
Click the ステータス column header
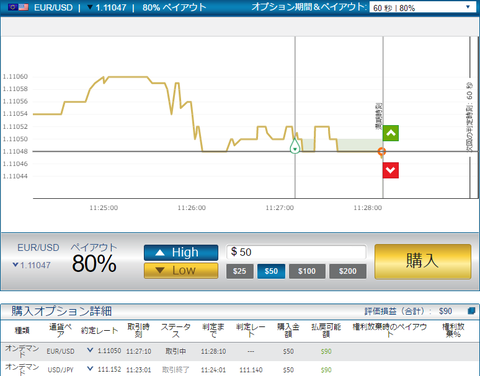pyautogui.click(x=176, y=330)
